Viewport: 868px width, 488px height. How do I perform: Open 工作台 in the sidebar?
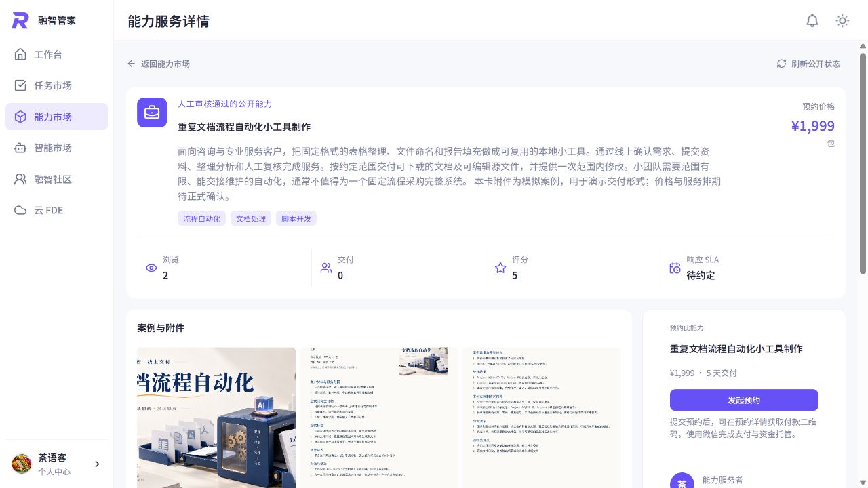tap(56, 54)
